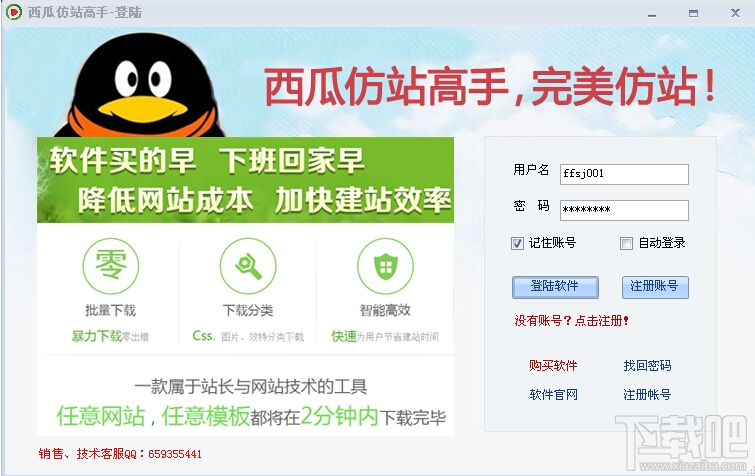The height and width of the screenshot is (476, 755).
Task: Open the 找回密码 link
Action: pyautogui.click(x=647, y=366)
